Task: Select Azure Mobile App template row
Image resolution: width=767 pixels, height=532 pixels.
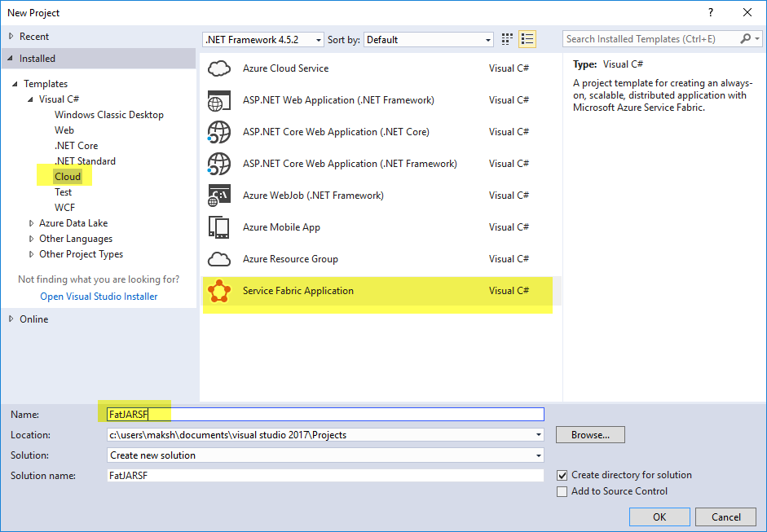Action: click(x=381, y=227)
